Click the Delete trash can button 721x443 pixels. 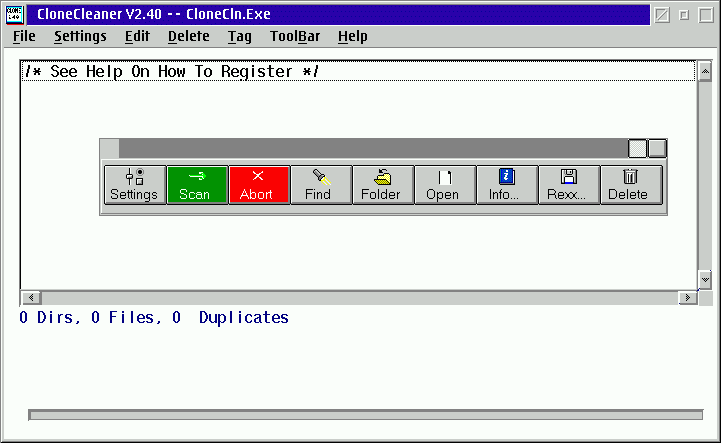tap(631, 185)
